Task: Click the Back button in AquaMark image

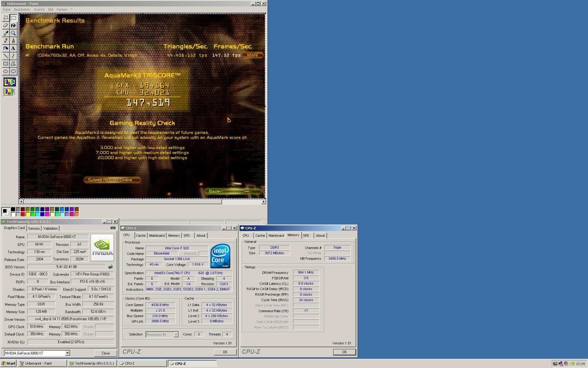Action: [x=233, y=191]
